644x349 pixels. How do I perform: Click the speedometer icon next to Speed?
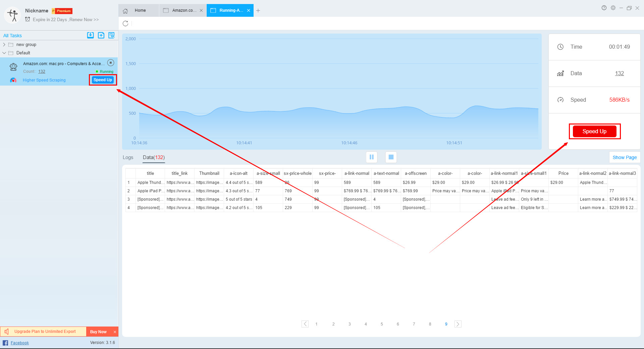click(560, 100)
